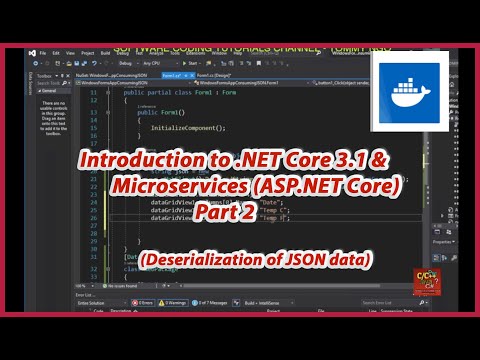Open the member dropdown showing button1_Click
The image size is (480, 360).
point(342,83)
